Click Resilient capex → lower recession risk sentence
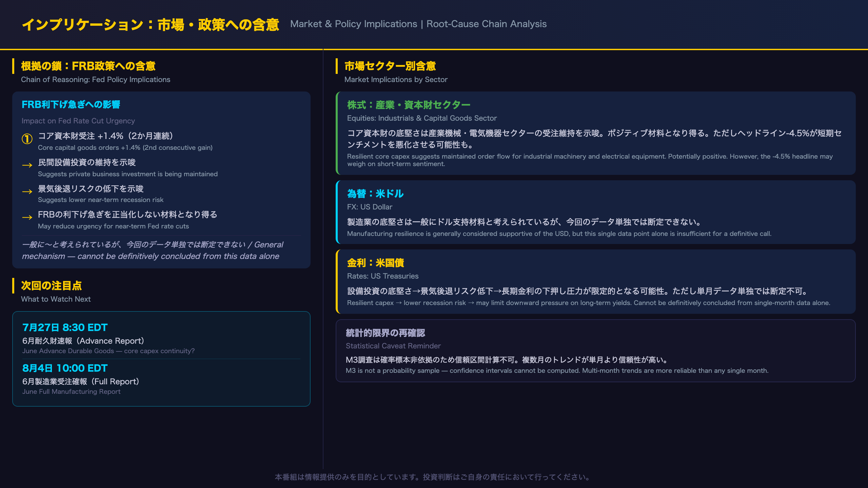The width and height of the screenshot is (868, 488). pos(589,303)
